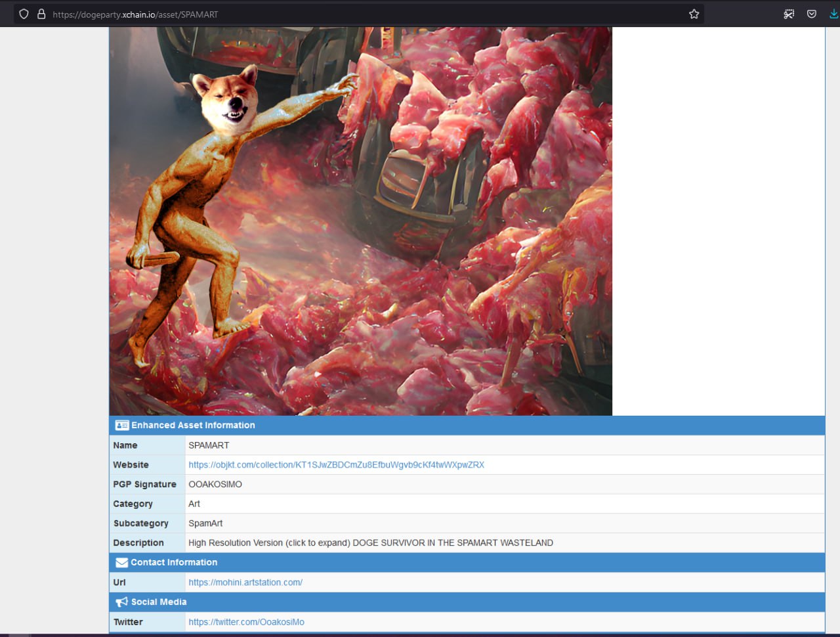Click the Contact Information section header text
Screen dimensions: 840x637
[x=174, y=562]
